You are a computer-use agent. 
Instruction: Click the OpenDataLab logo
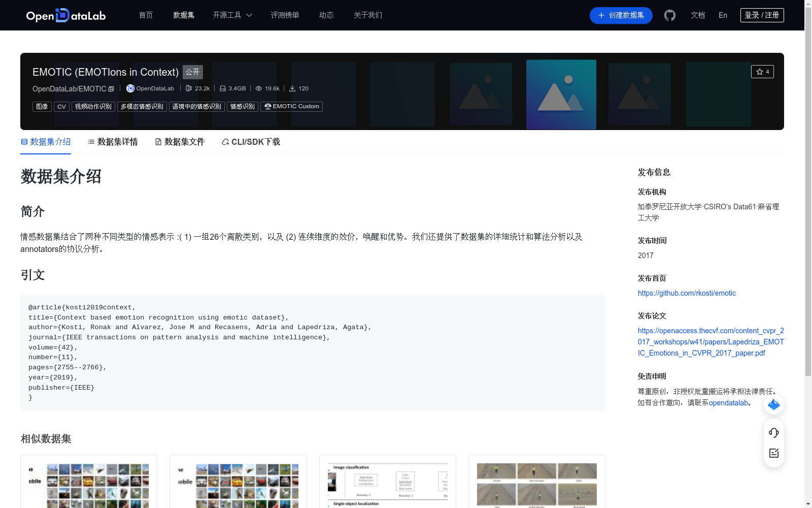[x=66, y=15]
